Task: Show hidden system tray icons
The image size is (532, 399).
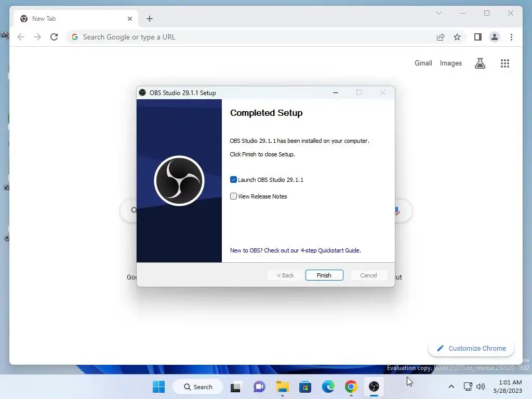Action: [451, 387]
